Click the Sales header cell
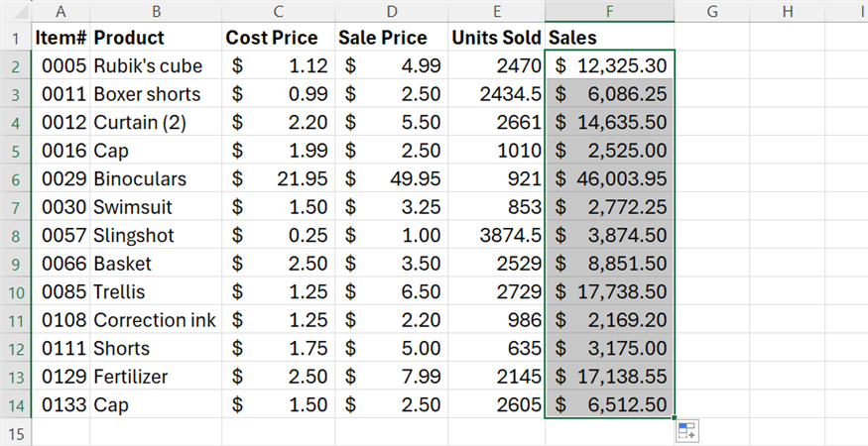Viewport: 868px width, 446px height. tap(609, 37)
